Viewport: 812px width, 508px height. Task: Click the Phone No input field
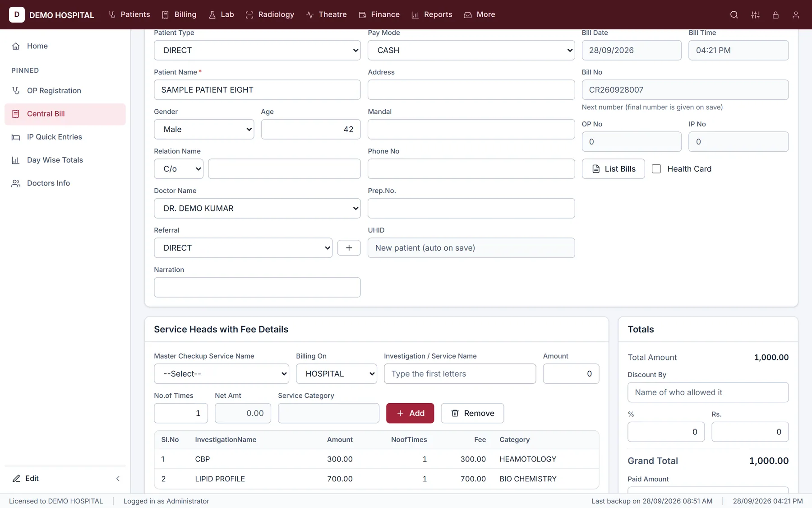[471, 169]
